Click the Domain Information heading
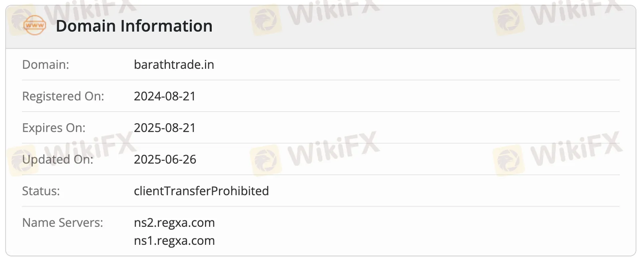The width and height of the screenshot is (644, 264). [x=134, y=26]
